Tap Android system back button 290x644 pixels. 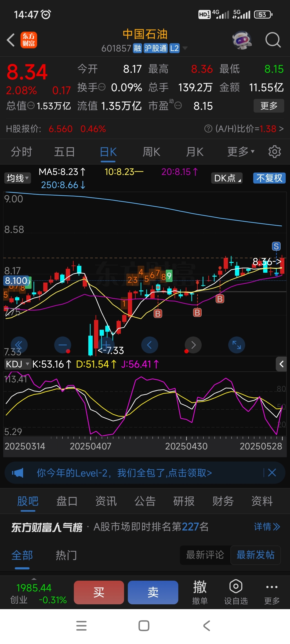[x=207, y=625]
